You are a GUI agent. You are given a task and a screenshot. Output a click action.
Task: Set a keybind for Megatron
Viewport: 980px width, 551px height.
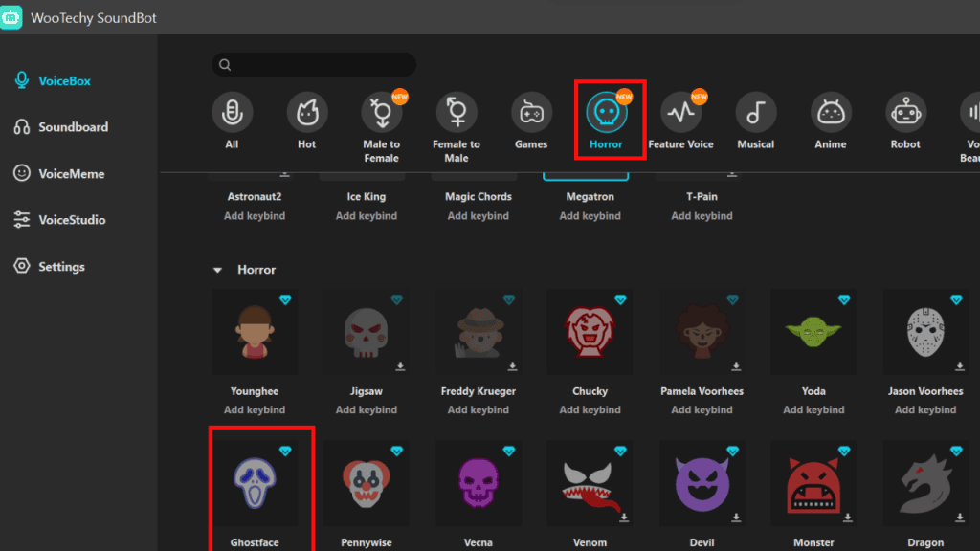pos(590,215)
